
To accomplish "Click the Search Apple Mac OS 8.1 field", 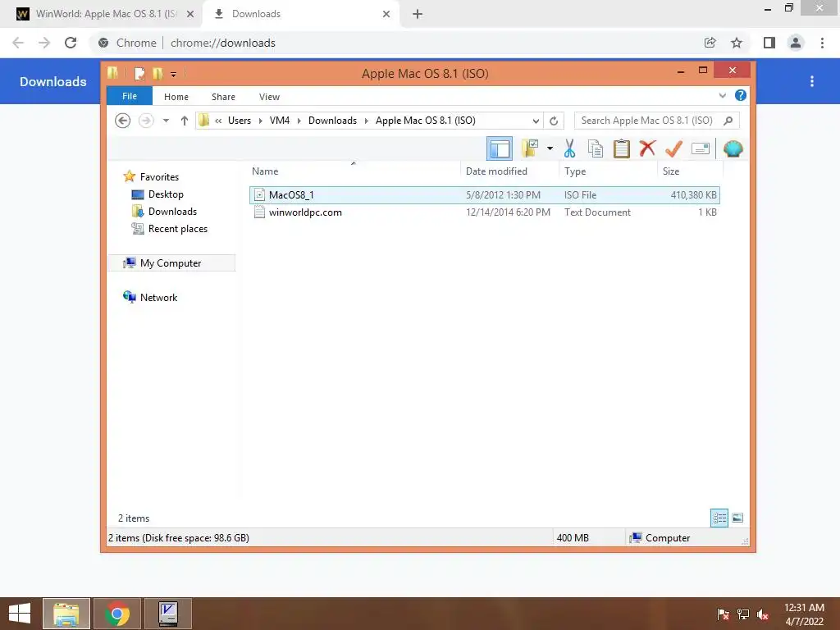I will (x=656, y=121).
